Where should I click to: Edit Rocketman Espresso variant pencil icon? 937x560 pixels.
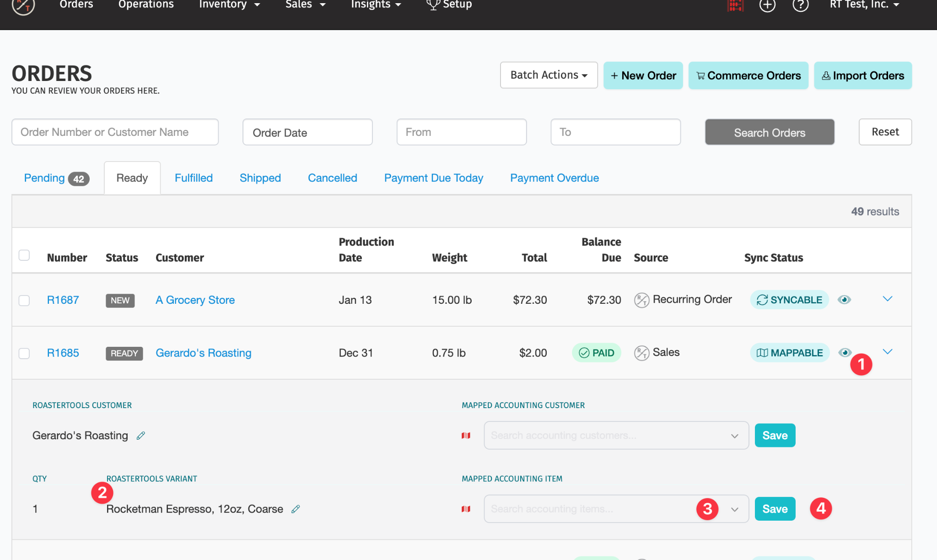point(296,509)
